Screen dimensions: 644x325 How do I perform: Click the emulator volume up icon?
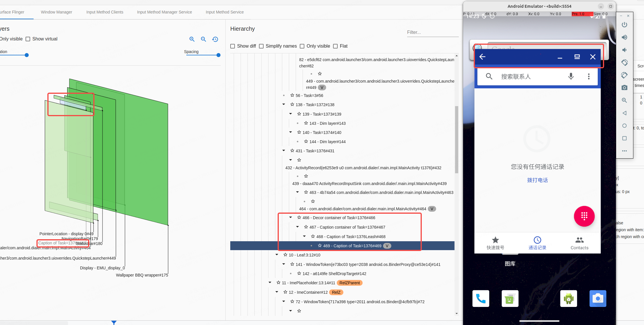(x=624, y=37)
